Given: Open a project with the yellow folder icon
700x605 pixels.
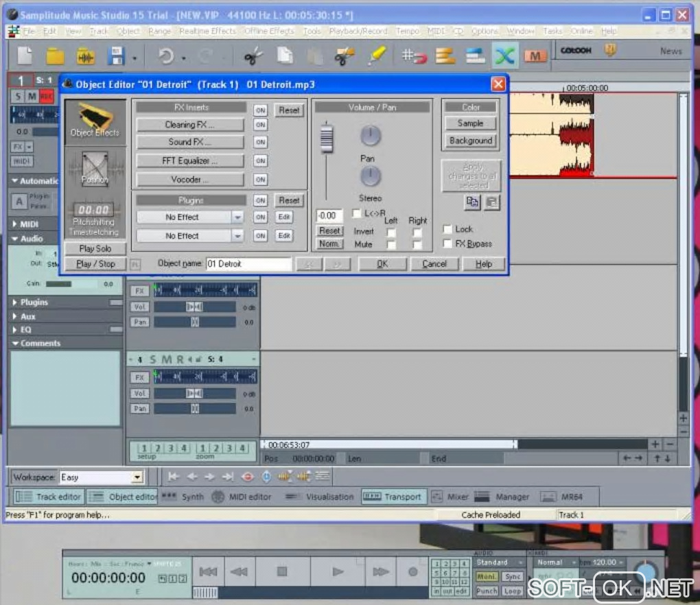Looking at the screenshot, I should (x=56, y=57).
